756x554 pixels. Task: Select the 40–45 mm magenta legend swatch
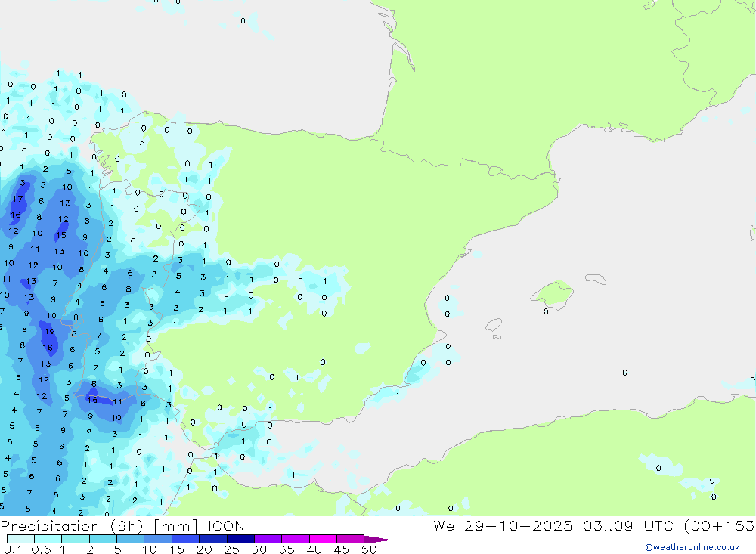(x=323, y=539)
